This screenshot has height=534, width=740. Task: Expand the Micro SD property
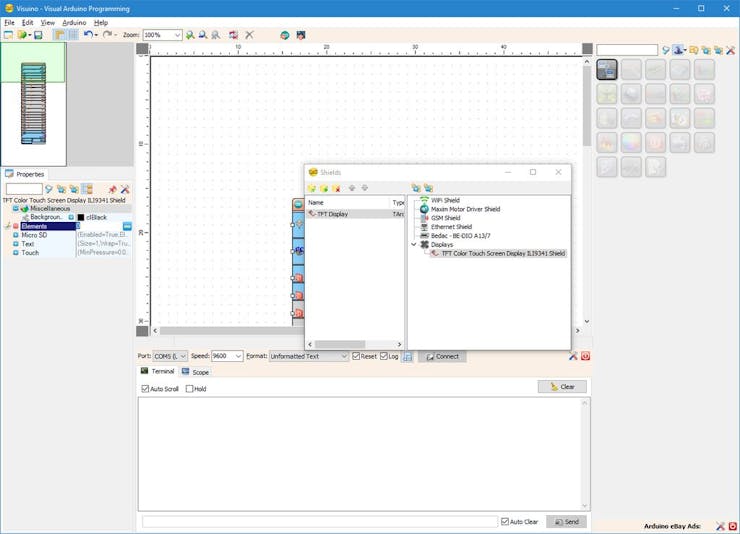[16, 235]
